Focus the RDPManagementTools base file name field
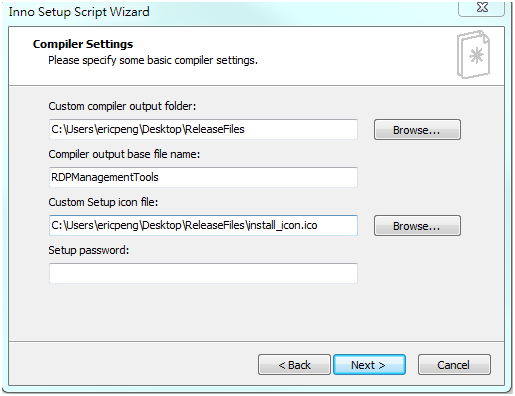 [x=203, y=177]
